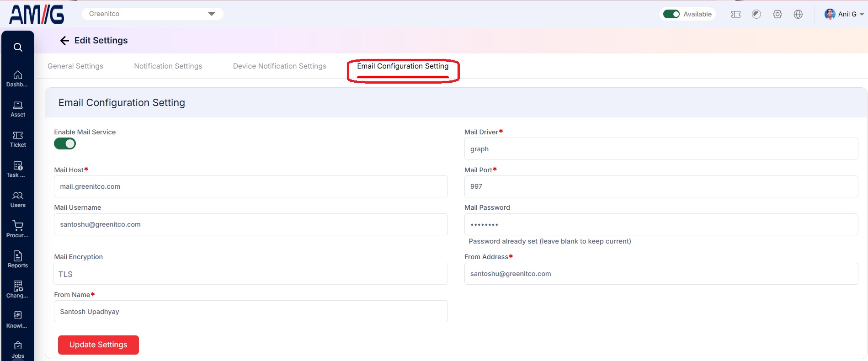
Task: Click the back arrow beside Edit Settings
Action: click(64, 41)
